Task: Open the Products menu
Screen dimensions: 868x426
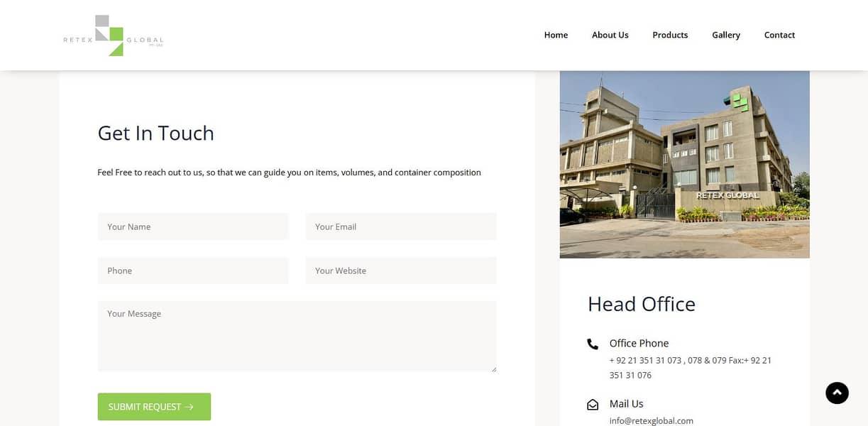Action: click(x=670, y=35)
